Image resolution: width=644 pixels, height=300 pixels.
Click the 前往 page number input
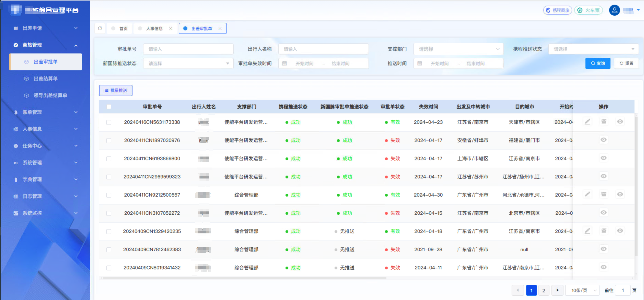[622, 290]
